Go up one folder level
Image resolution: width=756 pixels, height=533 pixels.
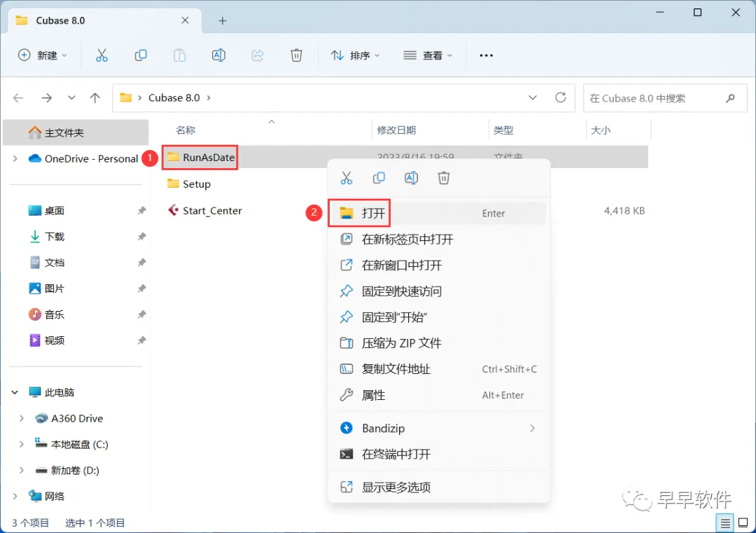pos(95,98)
